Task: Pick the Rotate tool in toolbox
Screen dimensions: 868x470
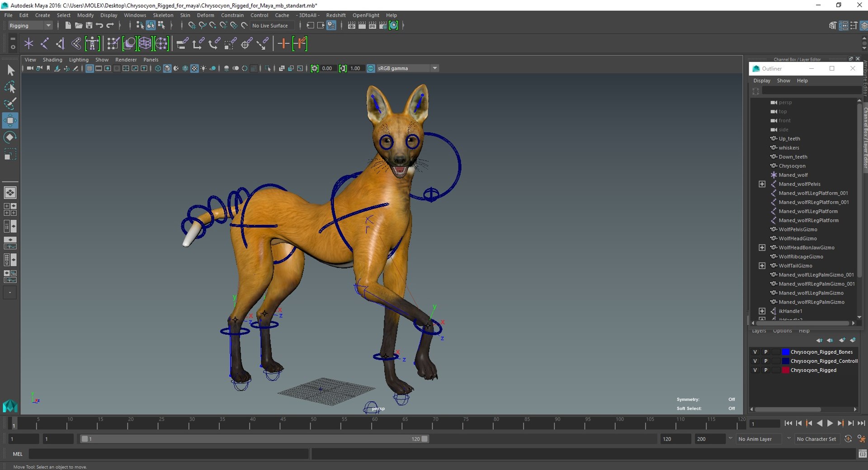Action: [10, 137]
